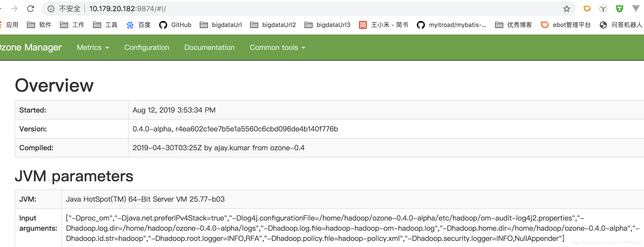Image resolution: width=644 pixels, height=247 pixels.
Task: Select the Started time value text
Action: 174,110
